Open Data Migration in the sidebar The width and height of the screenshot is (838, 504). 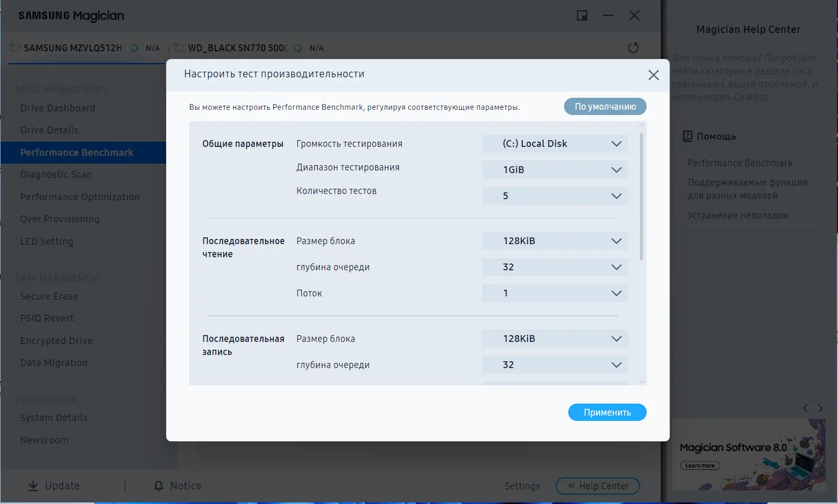click(54, 363)
